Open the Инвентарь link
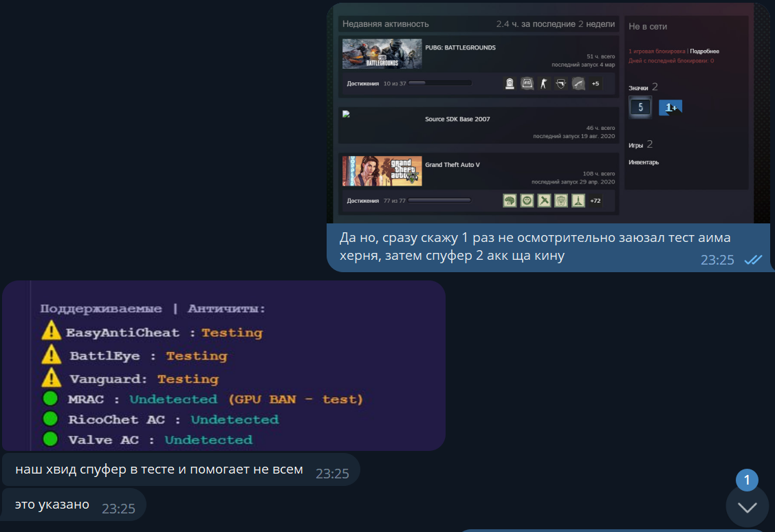The image size is (775, 532). (644, 162)
